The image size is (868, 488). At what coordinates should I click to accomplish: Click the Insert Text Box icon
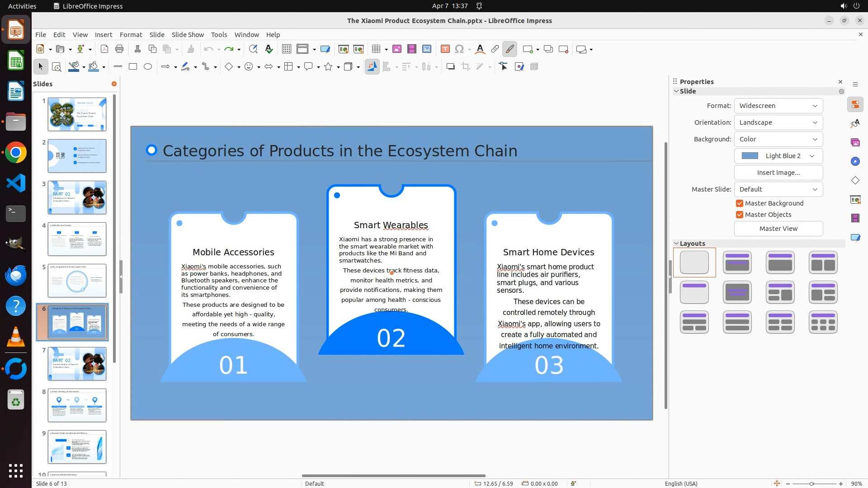[445, 49]
